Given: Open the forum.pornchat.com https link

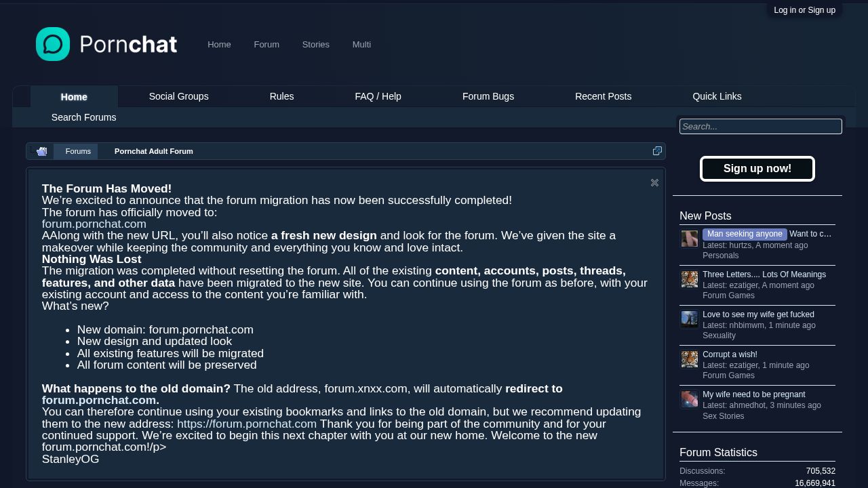Looking at the screenshot, I should 247,424.
